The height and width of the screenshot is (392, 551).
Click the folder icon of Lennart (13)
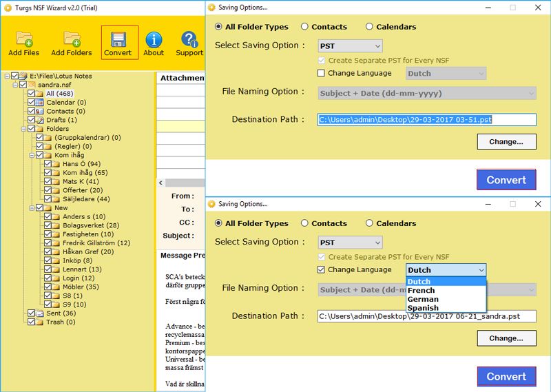pos(56,269)
